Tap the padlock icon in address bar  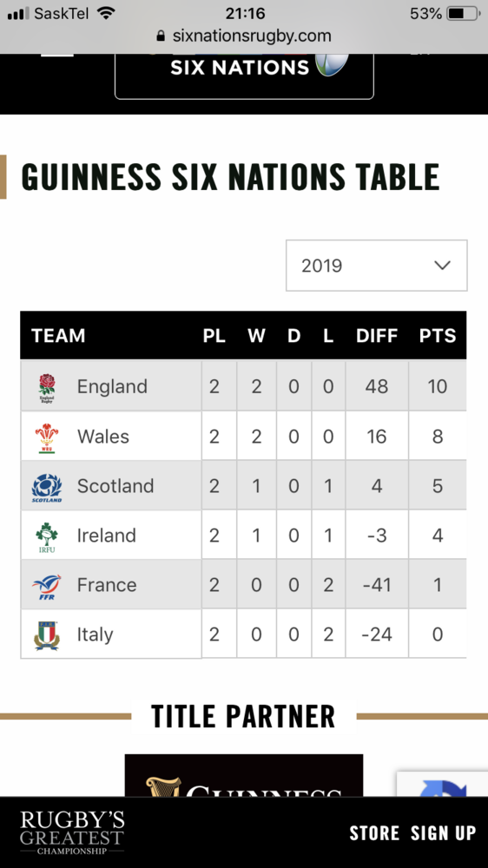161,36
